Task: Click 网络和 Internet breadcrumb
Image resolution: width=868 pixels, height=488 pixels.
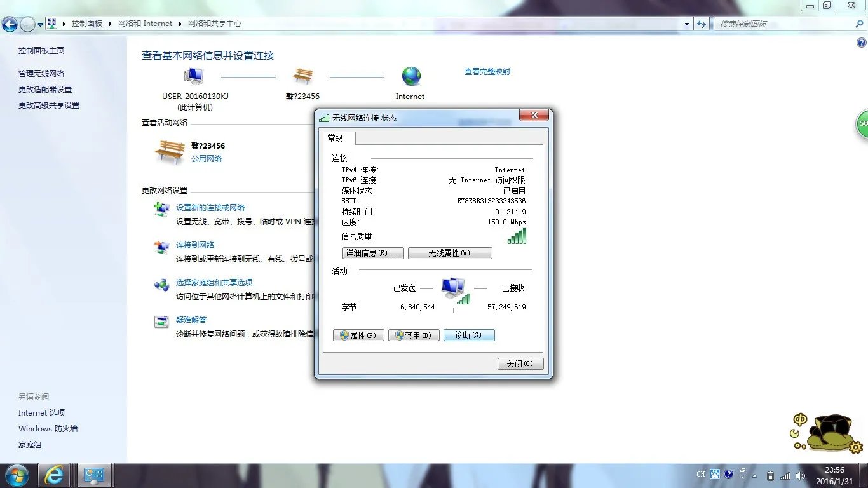Action: click(146, 24)
